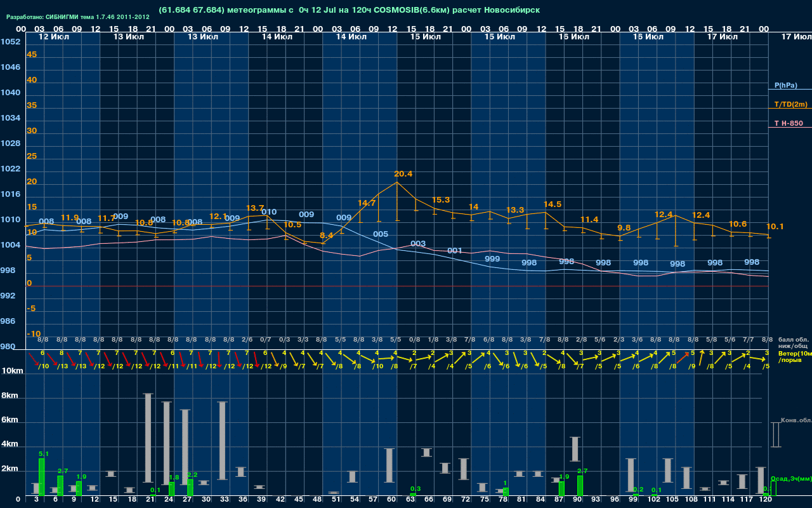Click the 0/7 cloud cover value
The width and height of the screenshot is (812, 508).
(266, 340)
